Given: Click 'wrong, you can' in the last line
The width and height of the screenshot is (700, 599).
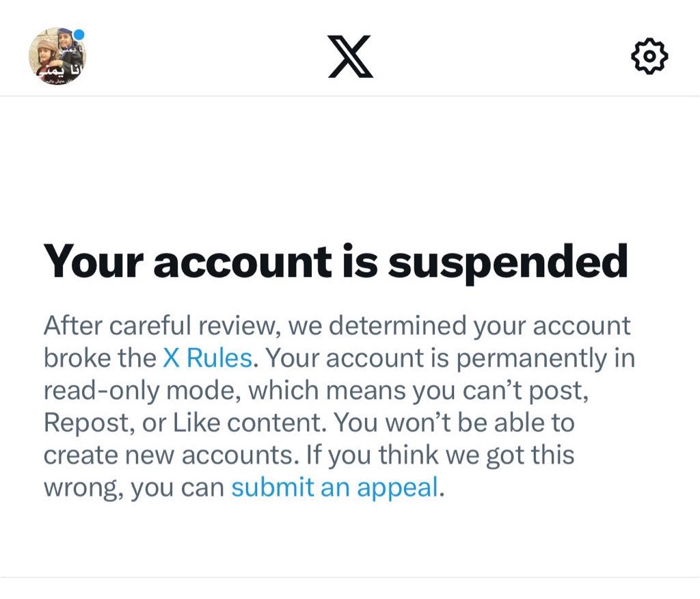Looking at the screenshot, I should 134,488.
